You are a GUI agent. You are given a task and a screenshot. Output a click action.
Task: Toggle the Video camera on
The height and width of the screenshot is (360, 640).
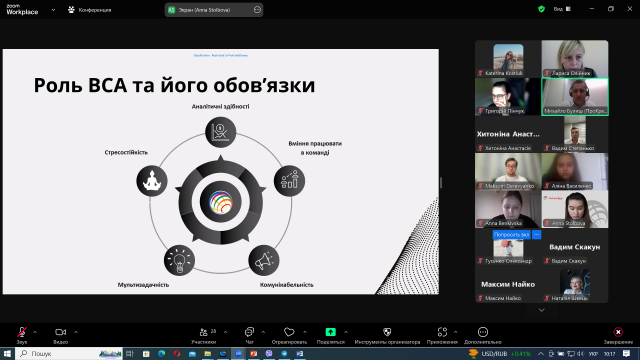pyautogui.click(x=60, y=332)
